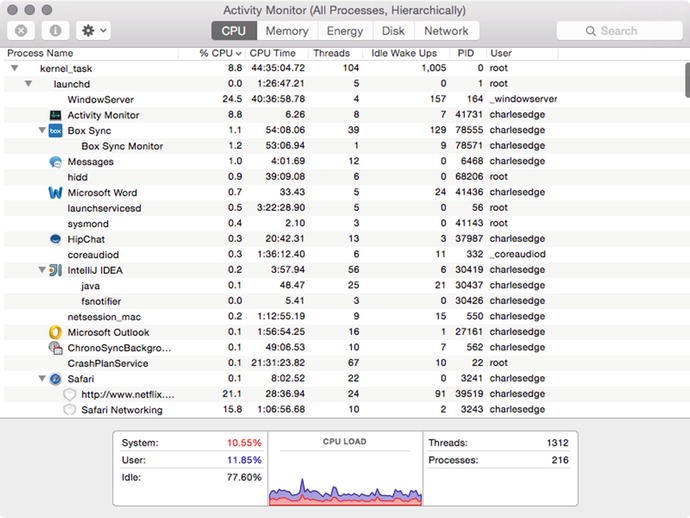690x518 pixels.
Task: Sort by CPU Time column
Action: pyautogui.click(x=272, y=53)
